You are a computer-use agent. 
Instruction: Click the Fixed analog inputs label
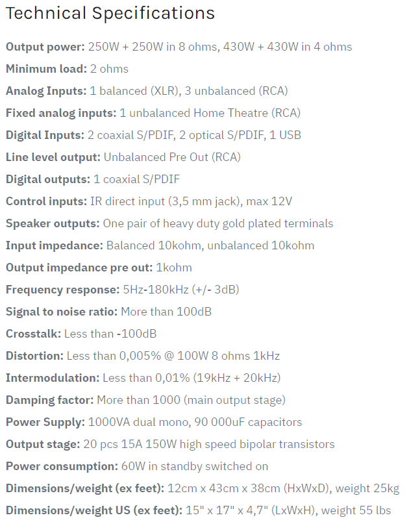click(61, 113)
